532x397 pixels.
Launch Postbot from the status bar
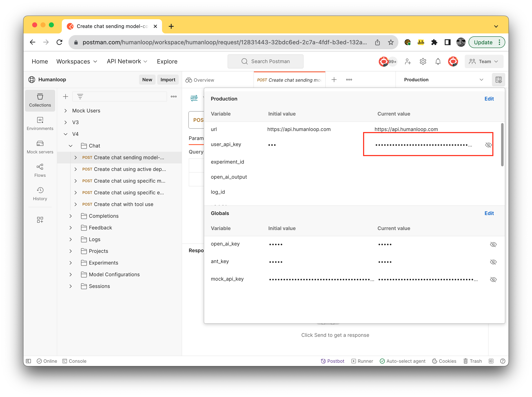click(332, 361)
